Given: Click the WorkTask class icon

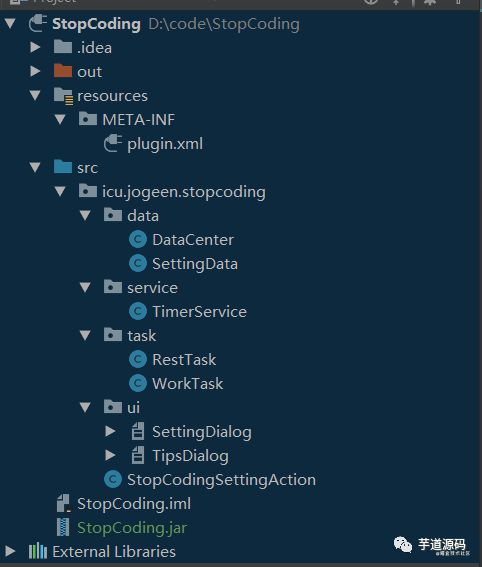Looking at the screenshot, I should 138,383.
